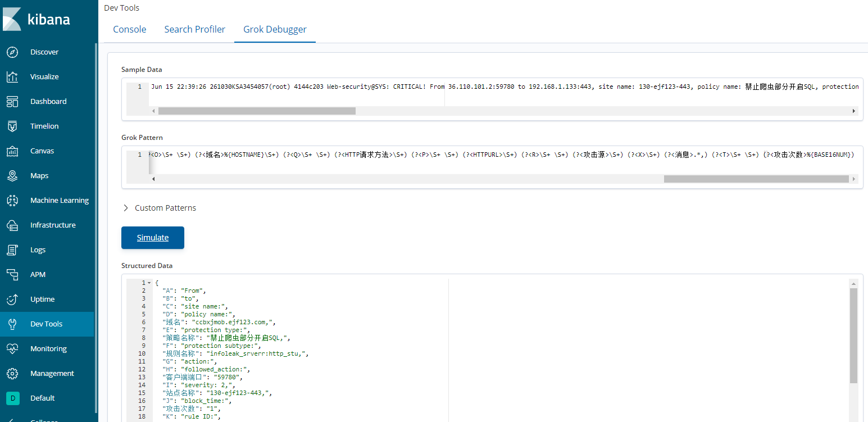Viewport: 868px width, 422px height.
Task: Click Grok Pattern scroll right arrow
Action: 854,179
